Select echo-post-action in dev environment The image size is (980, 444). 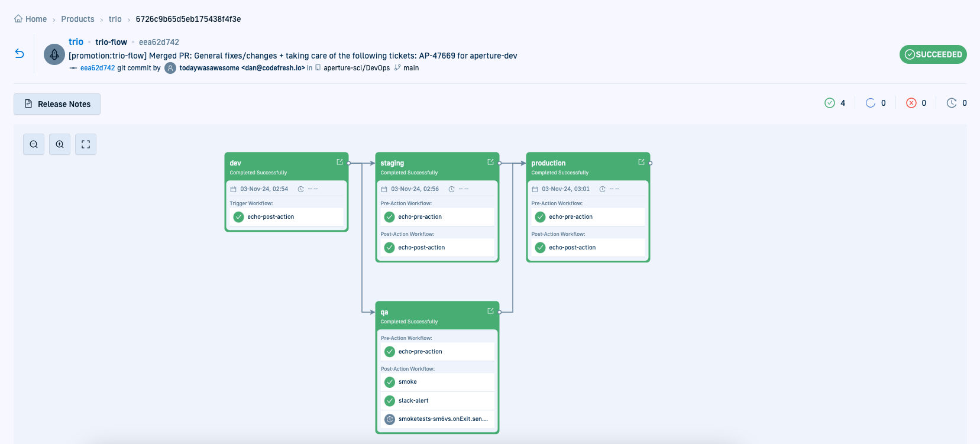coord(270,217)
